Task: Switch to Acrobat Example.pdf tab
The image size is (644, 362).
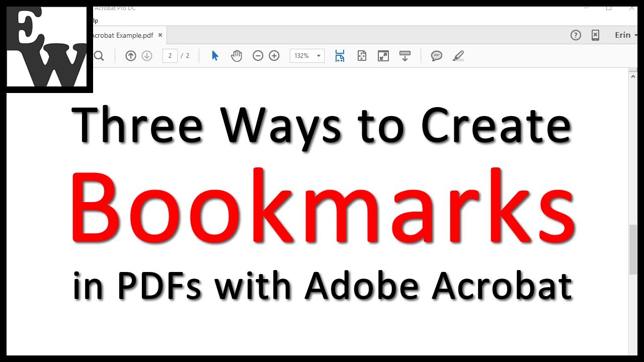Action: (122, 35)
